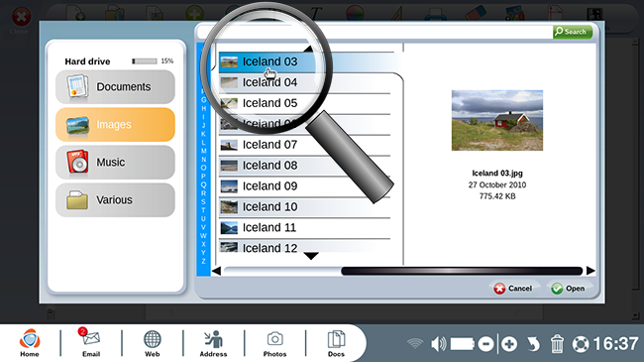
Task: Click the zoom out minus icon
Action: point(485,344)
